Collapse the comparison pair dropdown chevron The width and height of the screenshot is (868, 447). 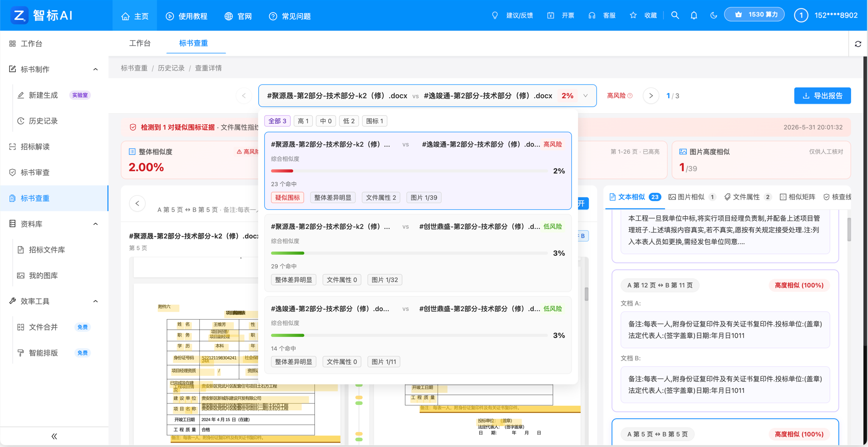tap(585, 96)
